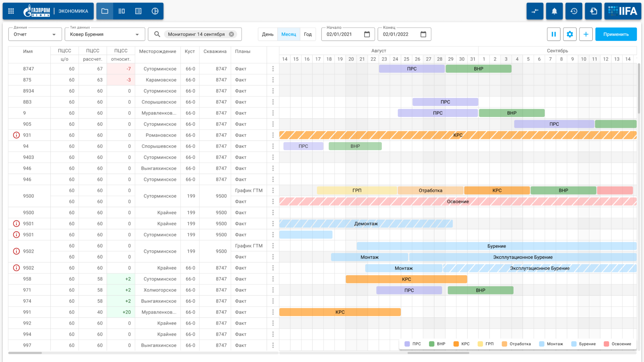This screenshot has width=644, height=362.
Task: Open the row menu for well 875
Action: (x=273, y=80)
